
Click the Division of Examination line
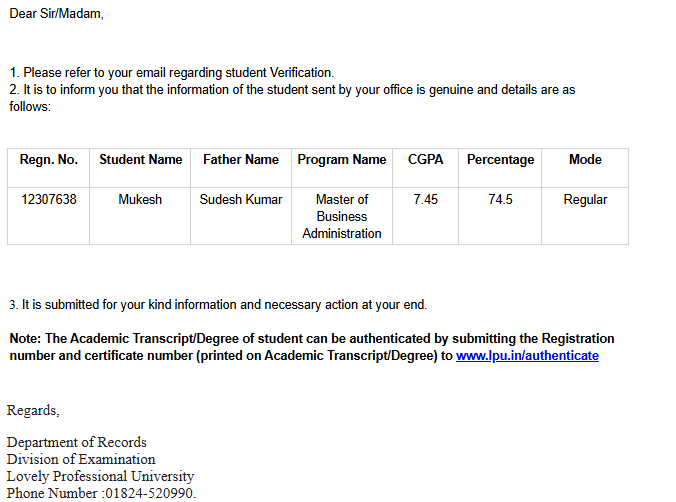pos(80,459)
